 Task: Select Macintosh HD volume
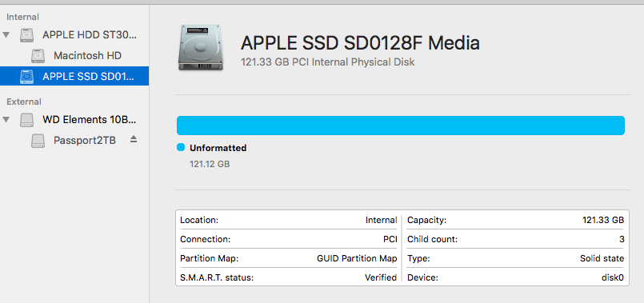tap(87, 56)
